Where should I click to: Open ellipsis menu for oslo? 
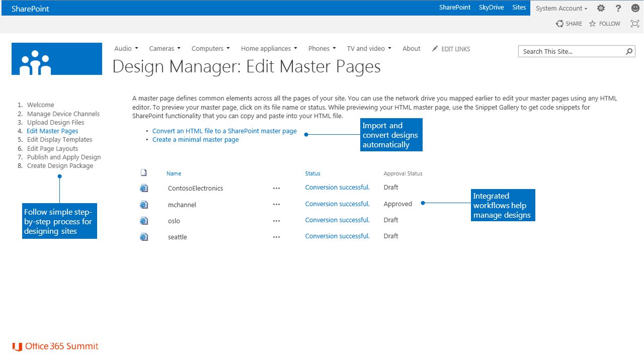276,221
